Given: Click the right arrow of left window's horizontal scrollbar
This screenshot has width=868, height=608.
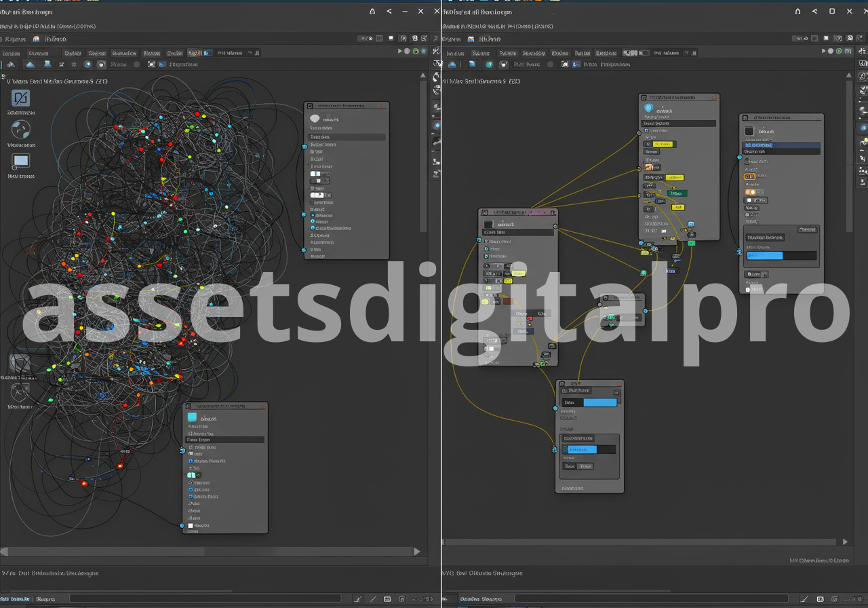Looking at the screenshot, I should pyautogui.click(x=417, y=552).
